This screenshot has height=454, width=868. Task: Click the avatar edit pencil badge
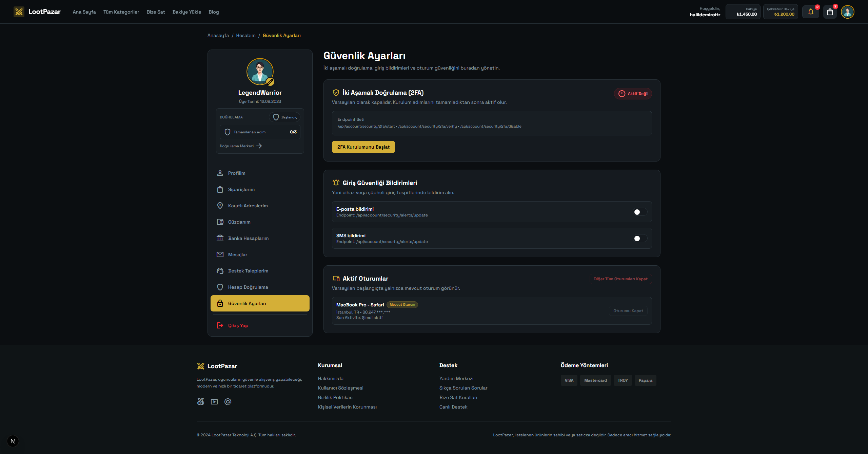coord(270,81)
